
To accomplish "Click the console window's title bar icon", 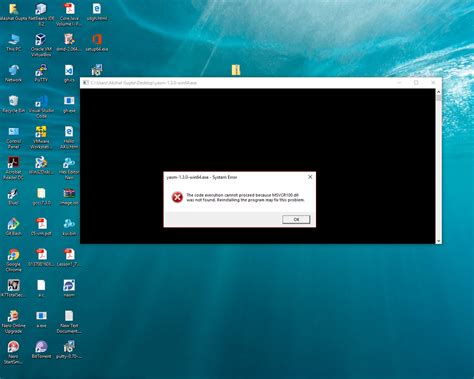I will pos(86,82).
